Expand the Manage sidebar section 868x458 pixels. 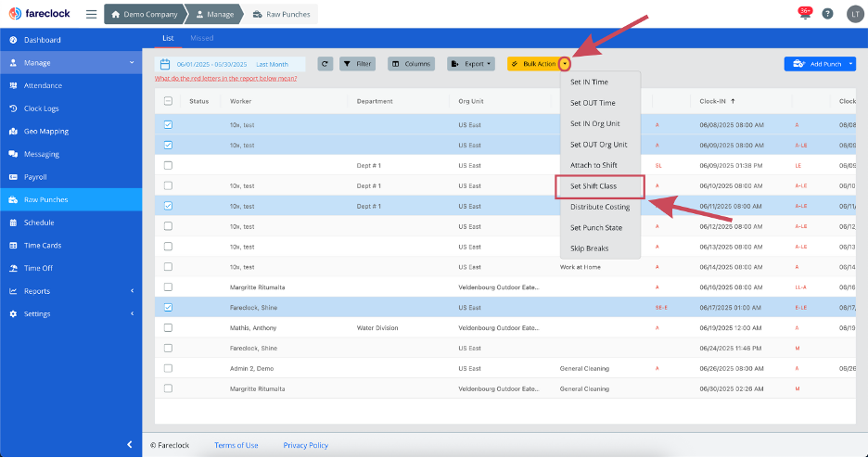(x=70, y=63)
